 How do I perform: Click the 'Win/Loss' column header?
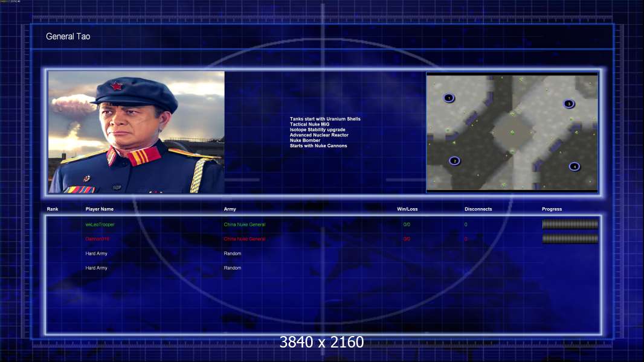pyautogui.click(x=407, y=209)
